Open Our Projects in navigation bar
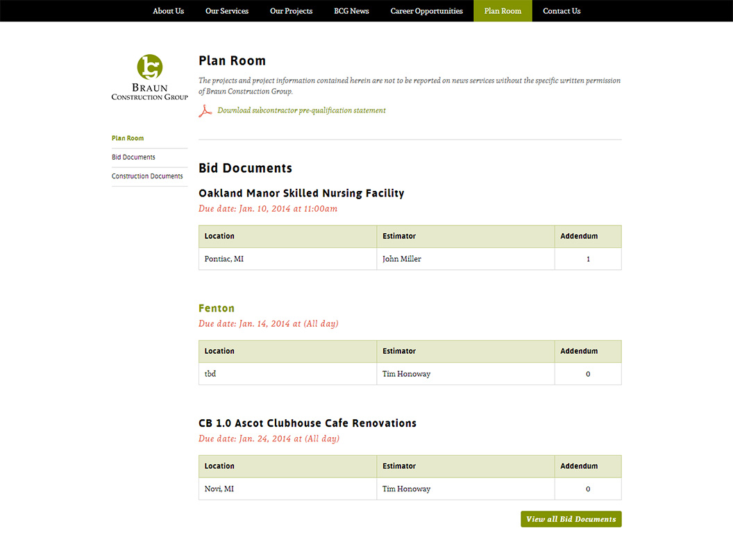 (x=291, y=11)
